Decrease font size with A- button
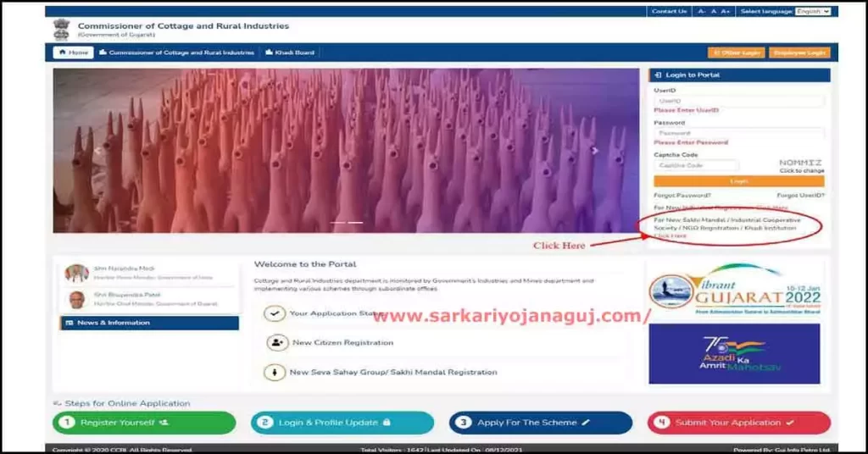Screen dimensions: 868x454 point(702,12)
